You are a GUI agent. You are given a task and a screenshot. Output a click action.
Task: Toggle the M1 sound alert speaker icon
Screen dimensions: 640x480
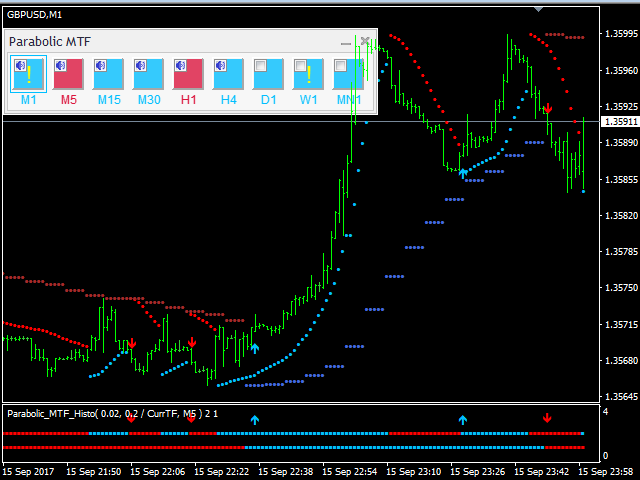(x=20, y=65)
